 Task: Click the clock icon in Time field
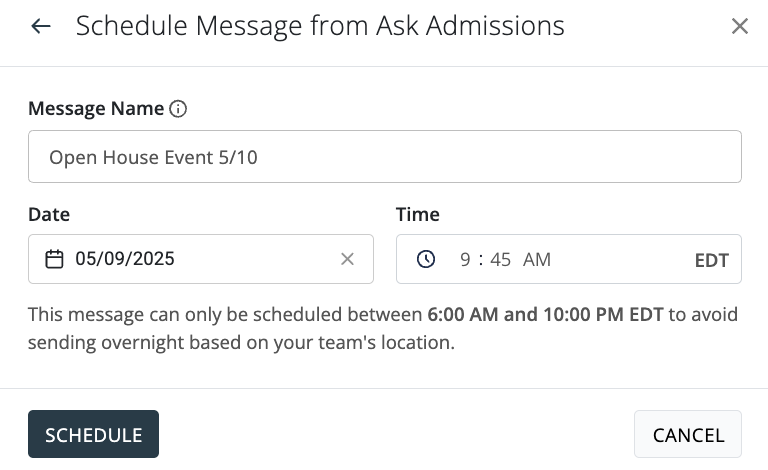pos(426,259)
